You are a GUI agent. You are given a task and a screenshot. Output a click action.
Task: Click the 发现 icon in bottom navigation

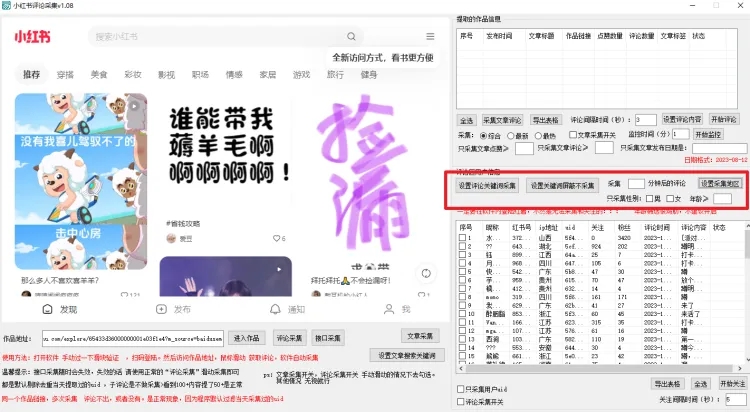click(47, 309)
